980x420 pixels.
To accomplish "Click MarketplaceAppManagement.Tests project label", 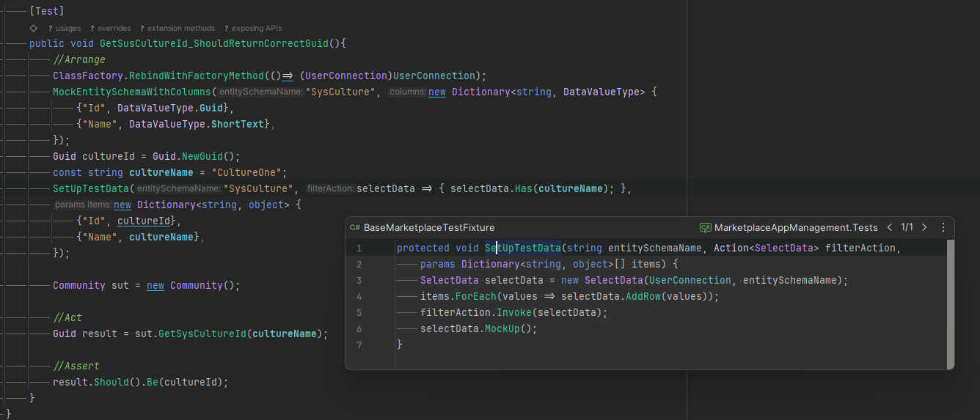I will (x=796, y=228).
